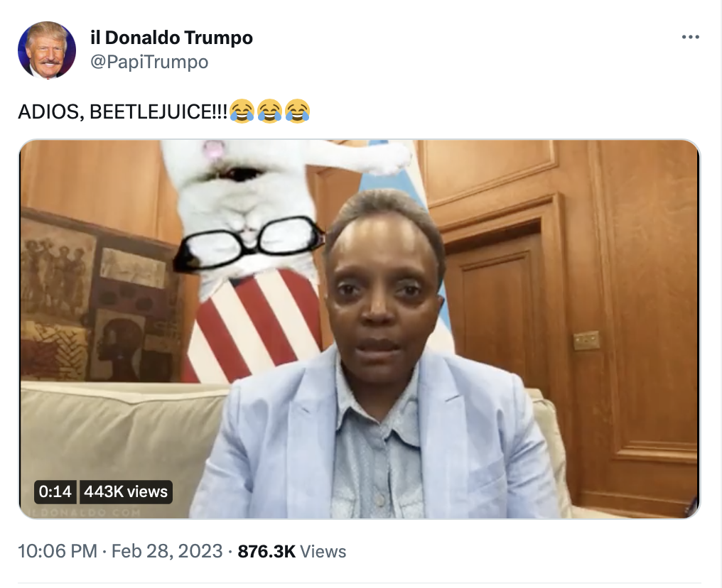This screenshot has height=588, width=722.
Task: Click the 443K views video badge
Action: (x=126, y=491)
